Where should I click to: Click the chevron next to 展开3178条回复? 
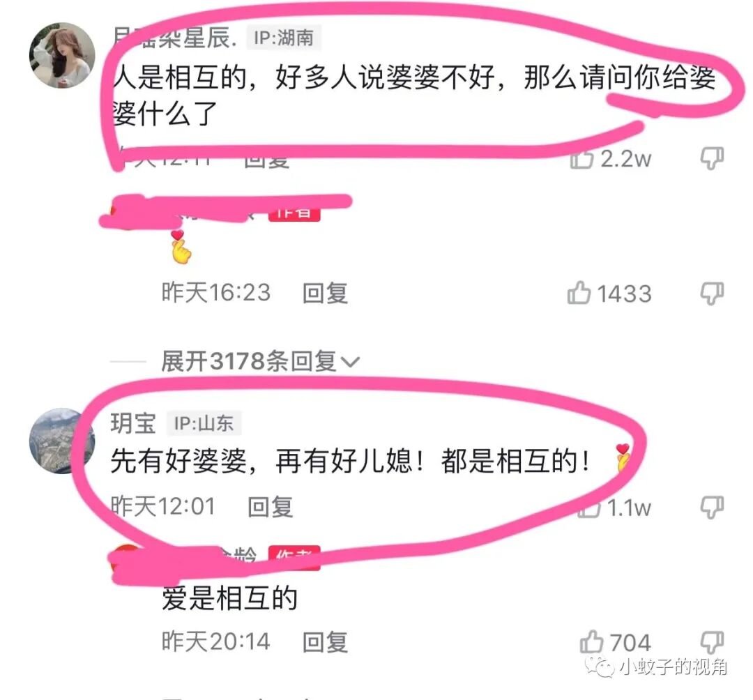click(x=350, y=362)
